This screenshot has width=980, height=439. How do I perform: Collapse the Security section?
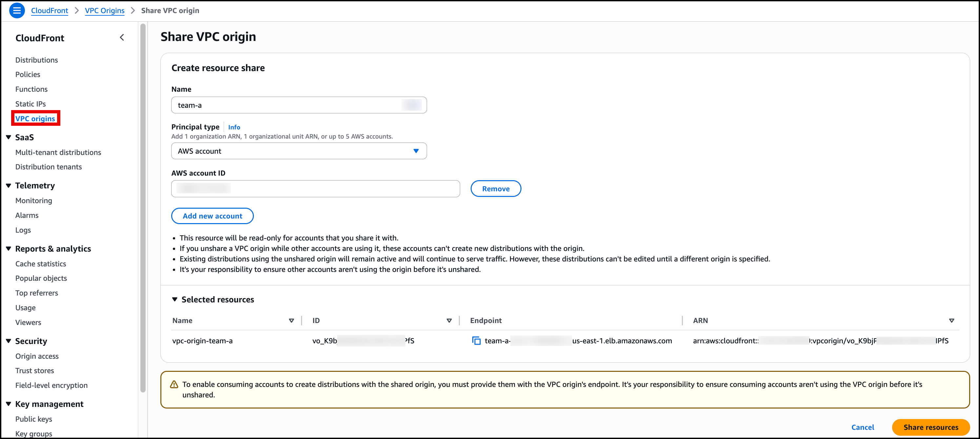[9, 341]
